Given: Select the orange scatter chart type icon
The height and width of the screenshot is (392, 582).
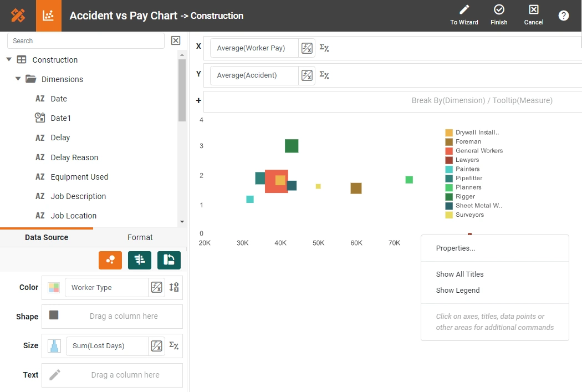Looking at the screenshot, I should tap(110, 259).
